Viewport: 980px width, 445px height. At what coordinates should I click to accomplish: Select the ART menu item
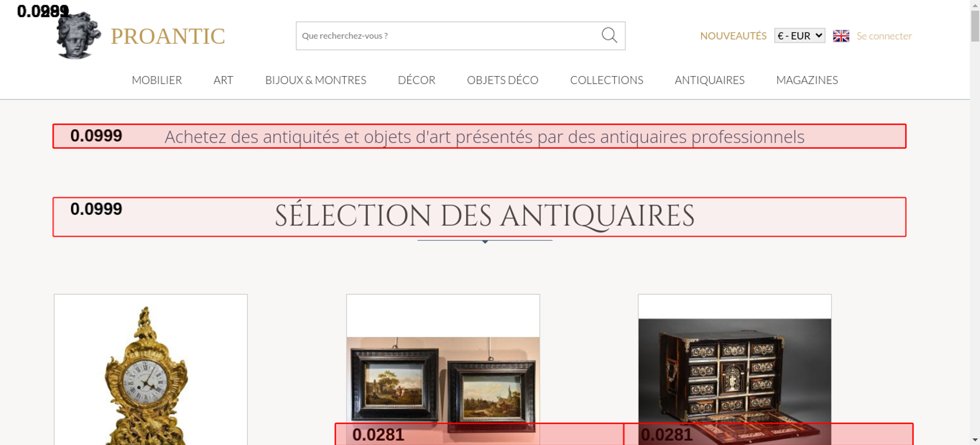click(x=223, y=80)
